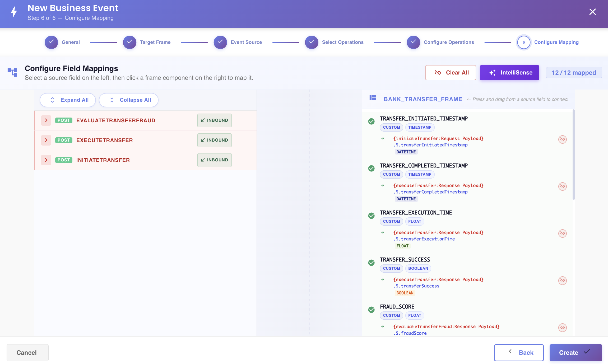Click green check beside TRANSFER_SUCCESS
608x364 pixels.
point(371,263)
